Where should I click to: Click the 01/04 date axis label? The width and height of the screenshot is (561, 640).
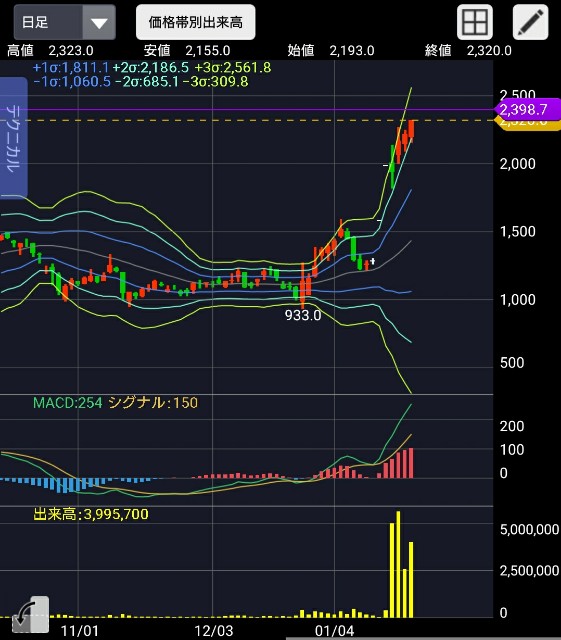[334, 631]
